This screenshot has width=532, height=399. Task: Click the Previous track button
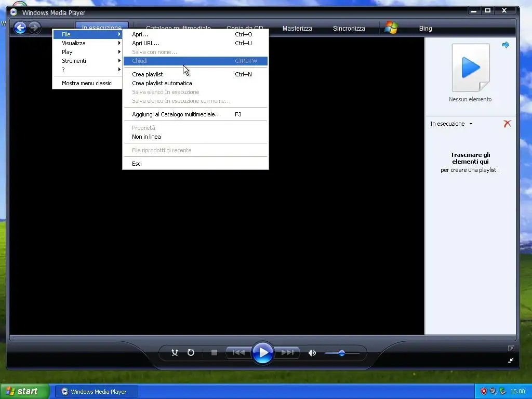click(238, 353)
